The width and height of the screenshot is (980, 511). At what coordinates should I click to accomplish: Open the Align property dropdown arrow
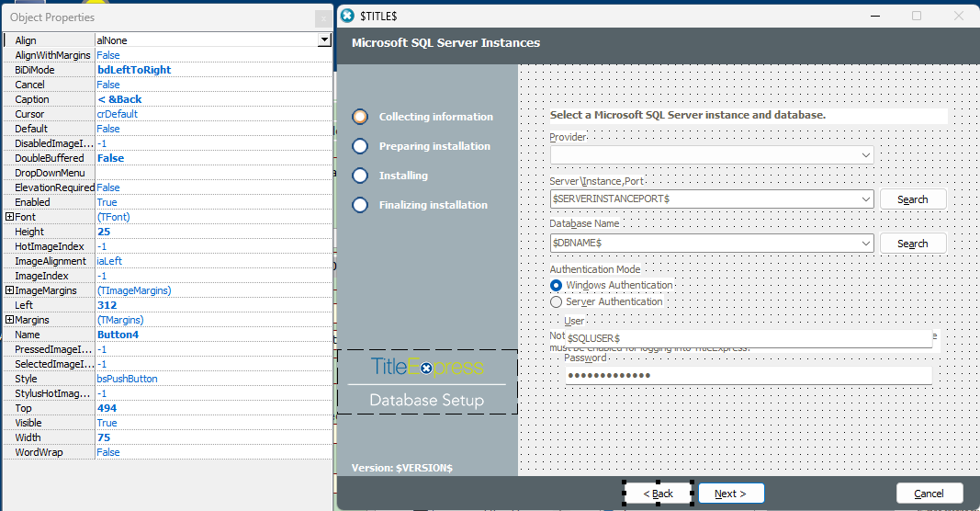(x=323, y=40)
